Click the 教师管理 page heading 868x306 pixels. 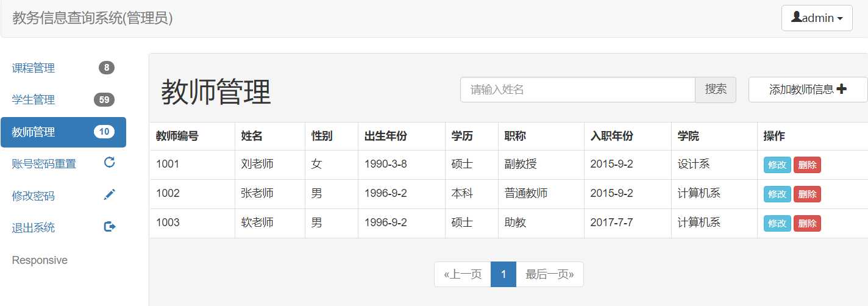tap(216, 92)
